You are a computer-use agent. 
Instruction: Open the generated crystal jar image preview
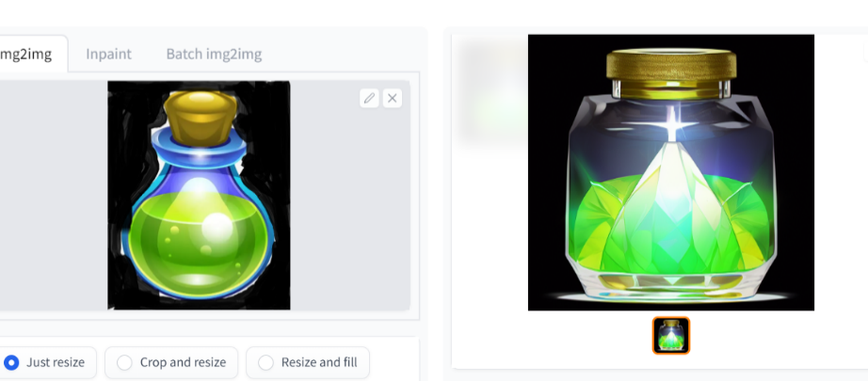click(671, 172)
